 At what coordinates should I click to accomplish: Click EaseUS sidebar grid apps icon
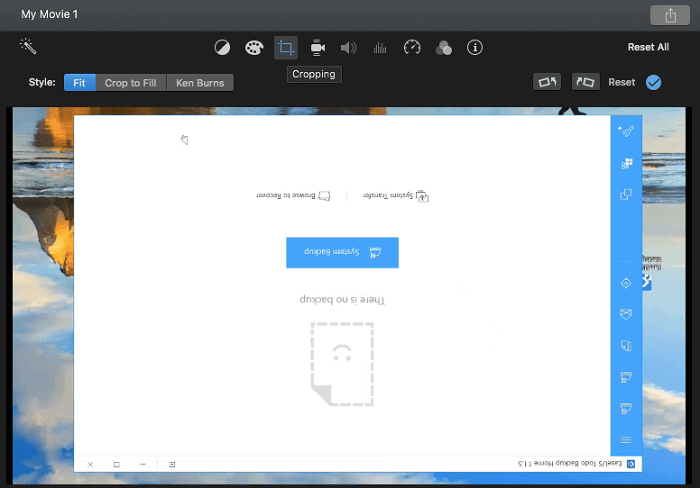click(626, 163)
